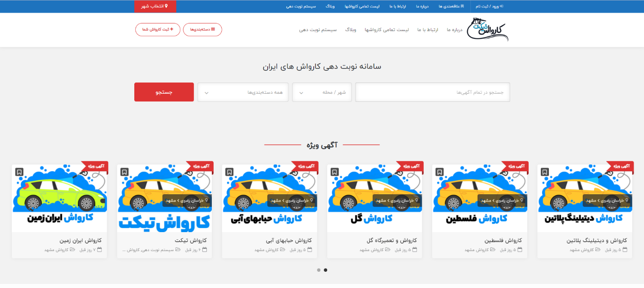Screen dimensions: 644x288
Task: Click calendar icon under کارواش و دیتیلینگ پلاتین
Action: click(x=625, y=250)
